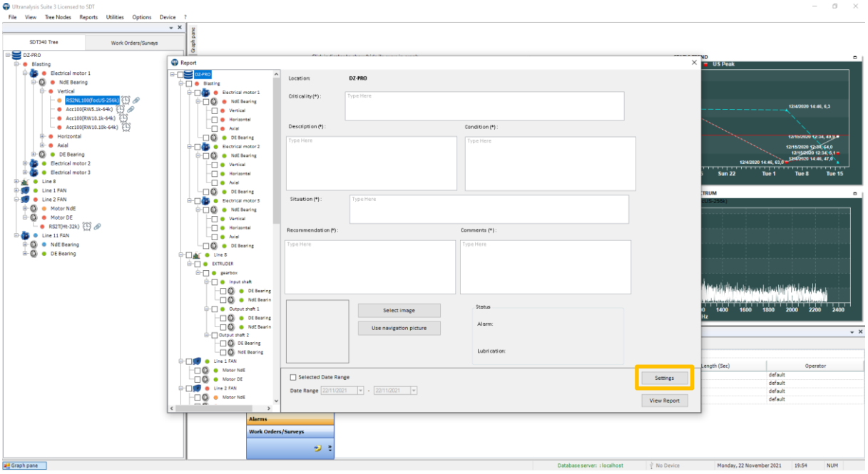
Task: Click into the Criticality text field
Action: tap(484, 106)
